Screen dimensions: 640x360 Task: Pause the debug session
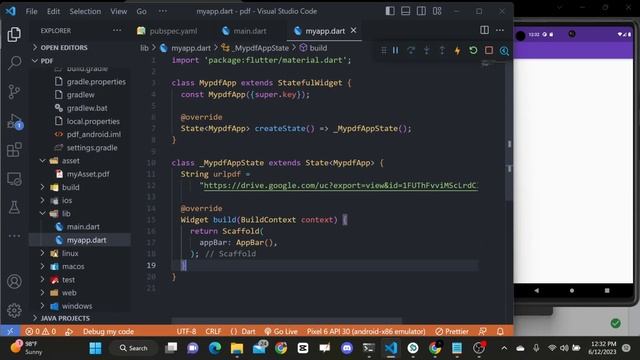click(396, 51)
